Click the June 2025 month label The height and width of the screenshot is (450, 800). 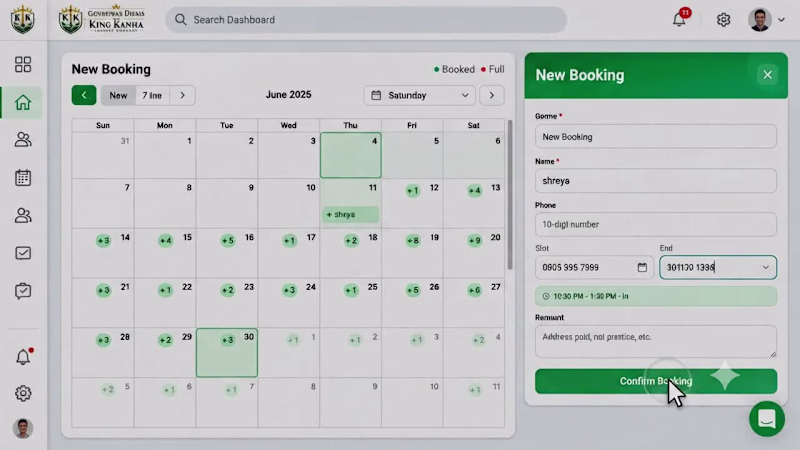coord(288,95)
